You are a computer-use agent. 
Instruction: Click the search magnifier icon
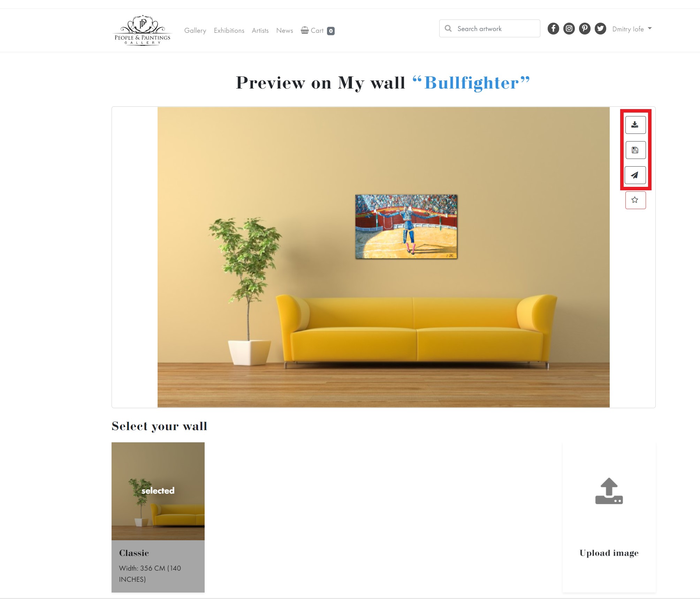point(448,29)
